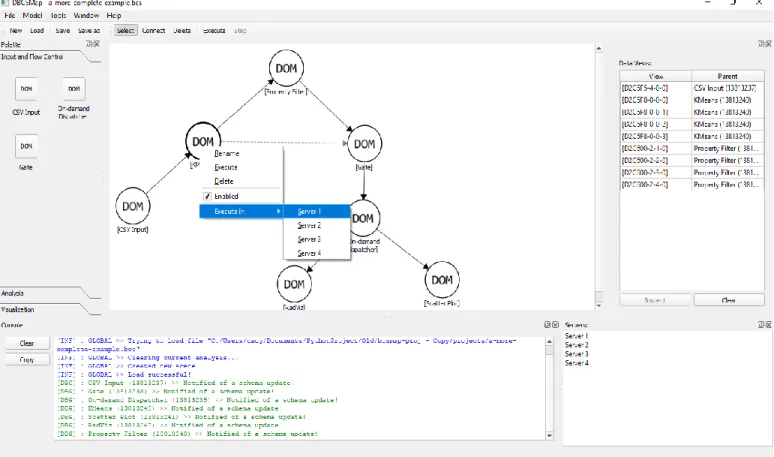774x457 pixels.
Task: Click the console Clear button
Action: point(27,343)
